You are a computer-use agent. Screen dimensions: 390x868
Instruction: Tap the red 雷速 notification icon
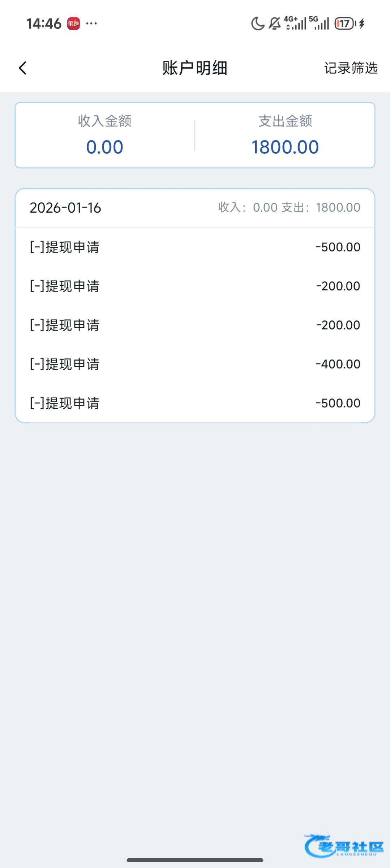click(x=73, y=24)
